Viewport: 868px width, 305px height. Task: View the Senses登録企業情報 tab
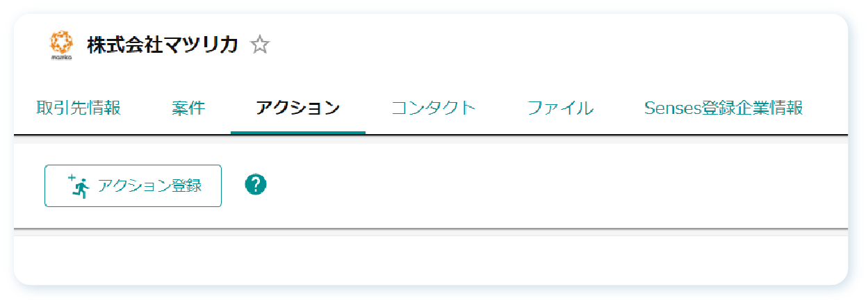pyautogui.click(x=723, y=108)
